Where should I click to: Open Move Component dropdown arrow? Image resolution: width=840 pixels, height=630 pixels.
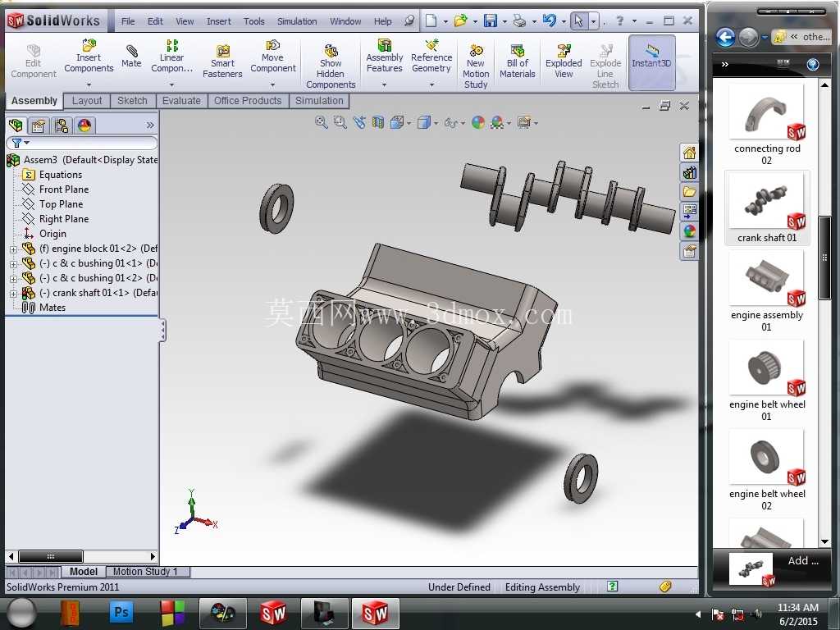click(x=272, y=84)
